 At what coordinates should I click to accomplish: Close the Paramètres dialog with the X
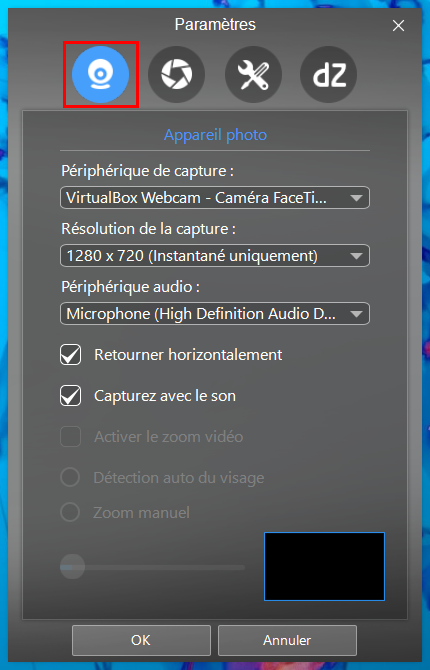point(398,26)
